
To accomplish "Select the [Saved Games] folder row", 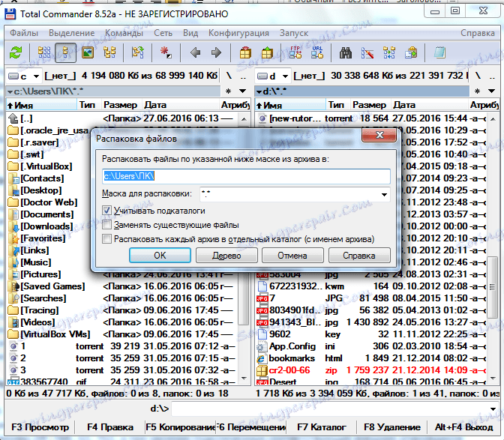I will (x=121, y=286).
